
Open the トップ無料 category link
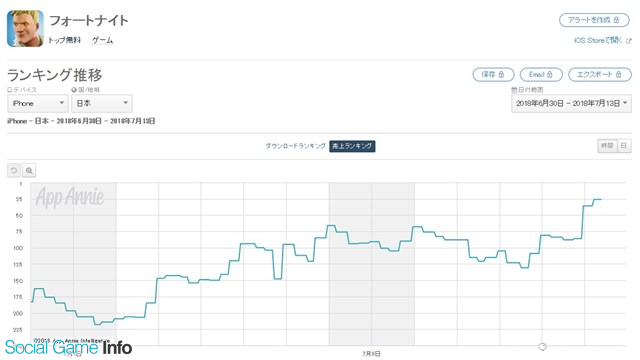64,40
